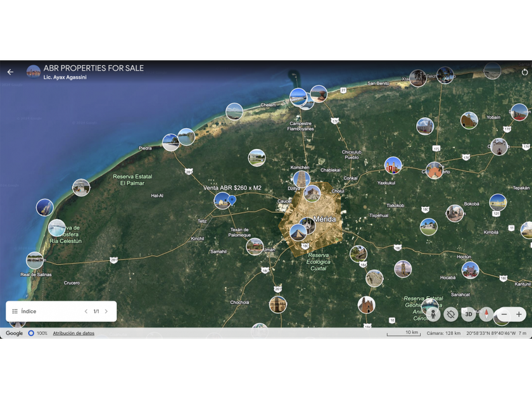Open the Índice table of contents
The height and width of the screenshot is (399, 532).
(25, 311)
